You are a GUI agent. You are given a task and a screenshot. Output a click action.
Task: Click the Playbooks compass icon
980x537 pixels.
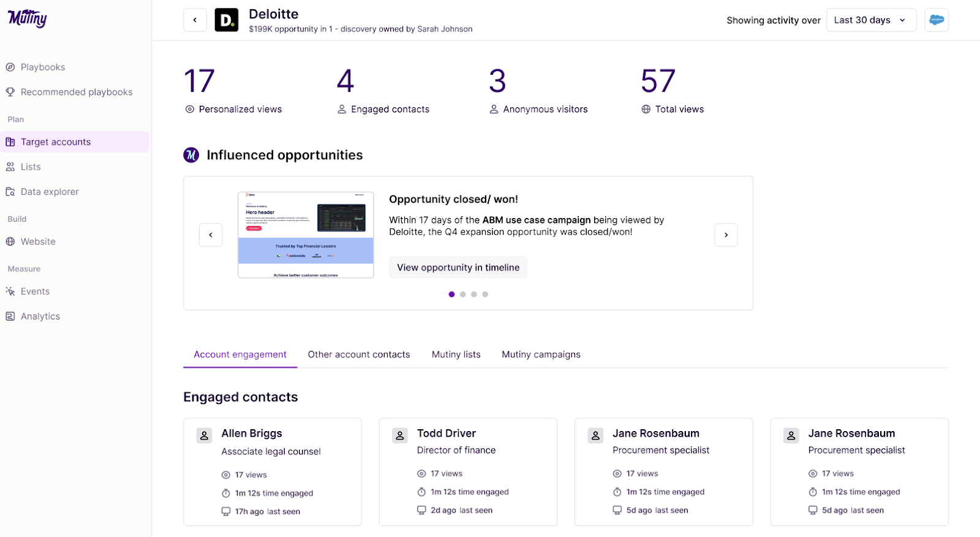10,67
